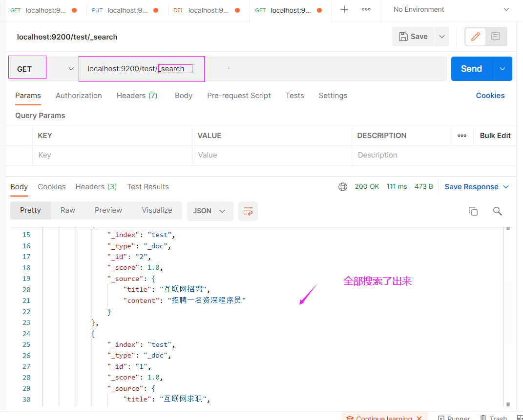Viewport: 523px width, 420px height.
Task: Select the response Body tab
Action: 19,187
